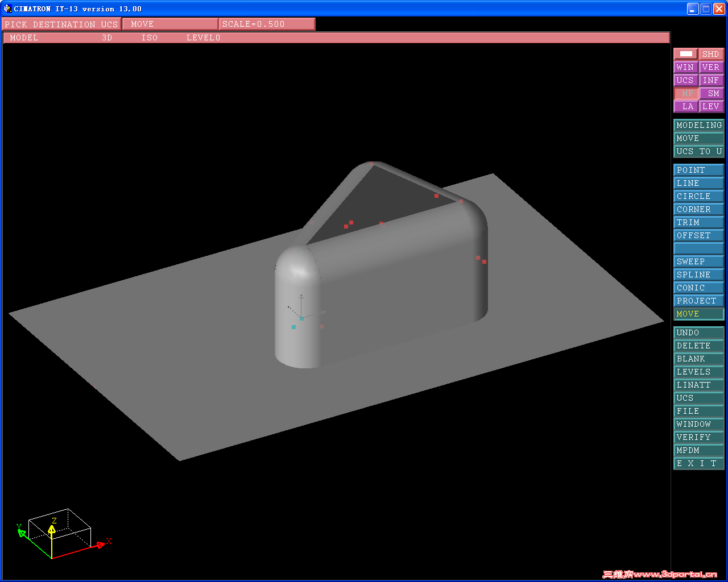The width and height of the screenshot is (728, 582).
Task: Click the LA button
Action: click(x=686, y=106)
